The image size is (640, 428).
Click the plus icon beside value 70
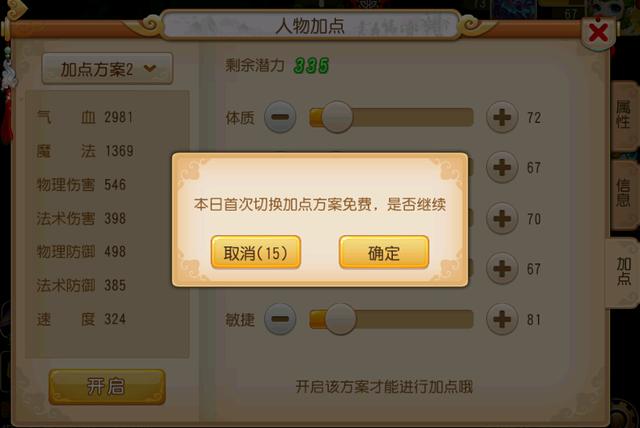pos(502,218)
